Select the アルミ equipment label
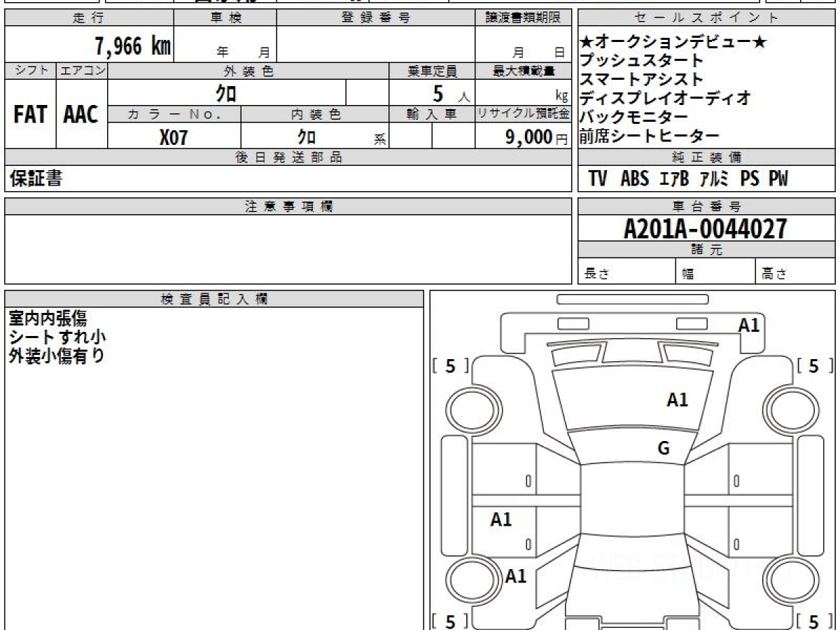This screenshot has width=840, height=630. coord(715,179)
